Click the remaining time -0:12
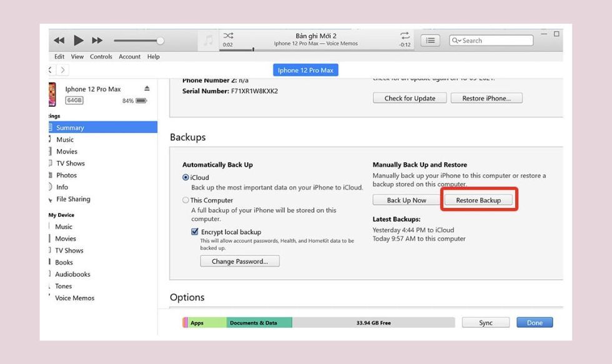612x364 pixels. [405, 45]
